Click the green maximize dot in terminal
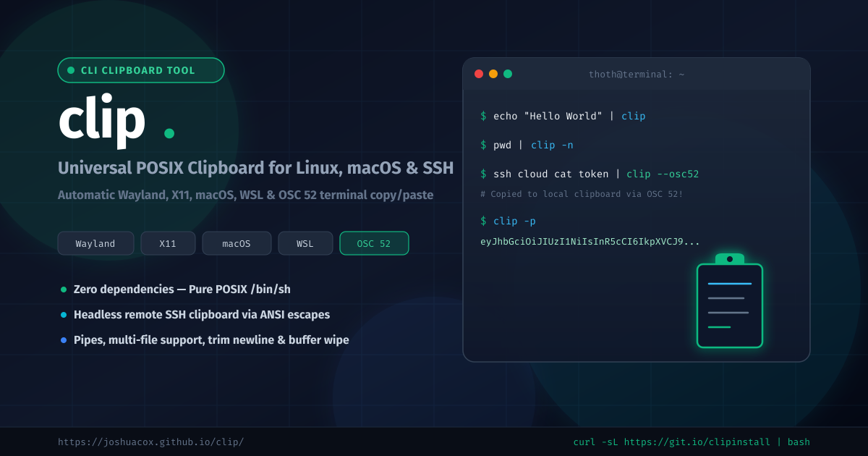 (x=508, y=74)
